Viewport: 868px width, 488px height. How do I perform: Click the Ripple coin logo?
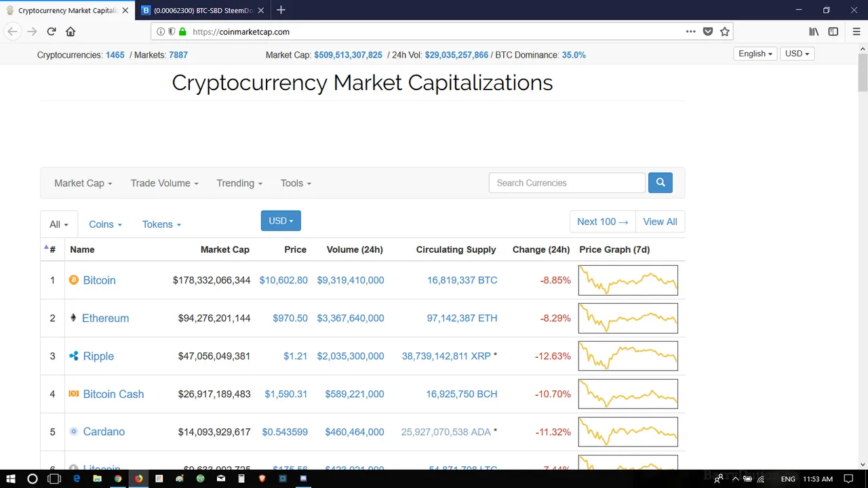coord(74,356)
